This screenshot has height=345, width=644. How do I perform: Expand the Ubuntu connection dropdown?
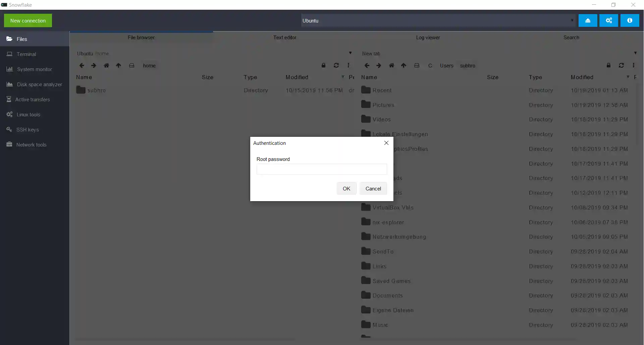tap(572, 20)
